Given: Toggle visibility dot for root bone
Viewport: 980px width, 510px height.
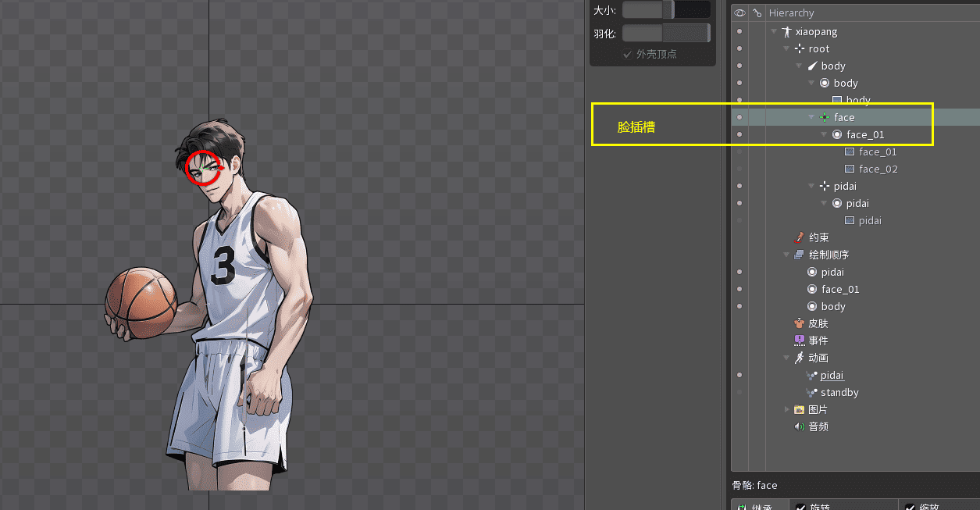Looking at the screenshot, I should pyautogui.click(x=739, y=48).
